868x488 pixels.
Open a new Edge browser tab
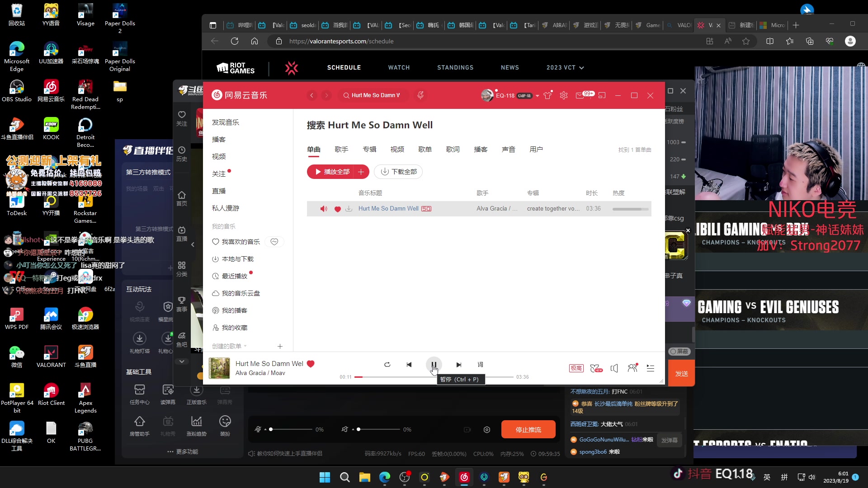796,25
